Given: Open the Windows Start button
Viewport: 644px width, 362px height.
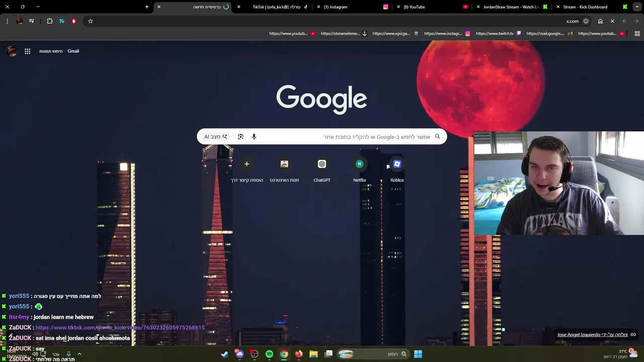Looking at the screenshot, I should [x=418, y=354].
